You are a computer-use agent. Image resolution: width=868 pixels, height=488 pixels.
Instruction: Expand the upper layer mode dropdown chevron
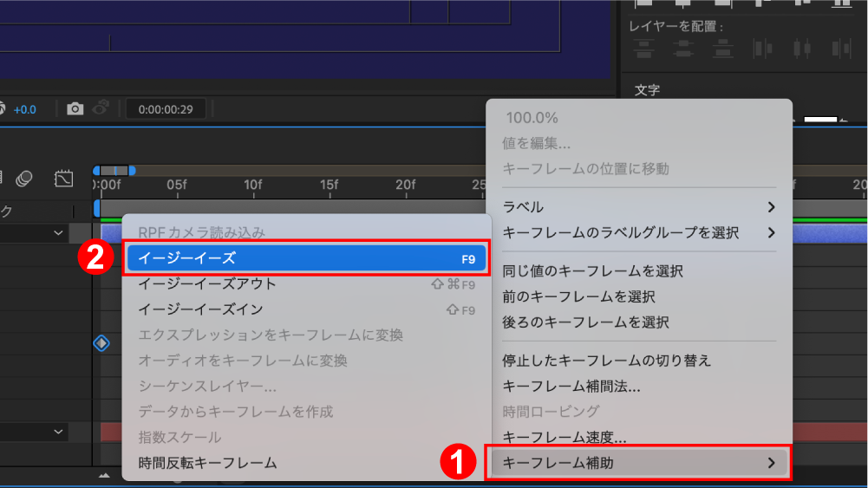coord(58,233)
